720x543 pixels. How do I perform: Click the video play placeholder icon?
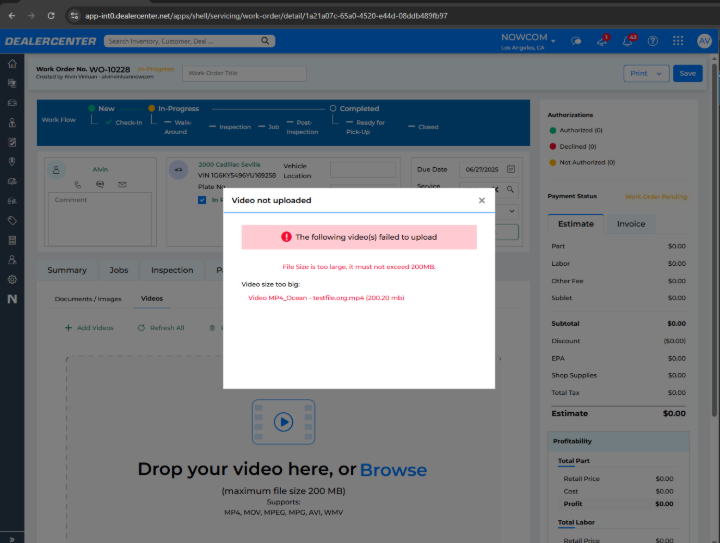point(283,422)
